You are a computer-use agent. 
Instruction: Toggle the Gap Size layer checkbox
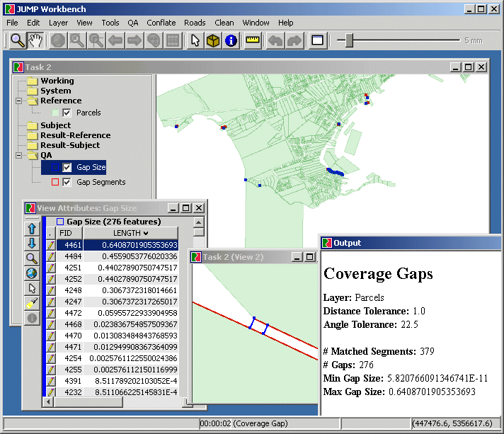coord(67,168)
